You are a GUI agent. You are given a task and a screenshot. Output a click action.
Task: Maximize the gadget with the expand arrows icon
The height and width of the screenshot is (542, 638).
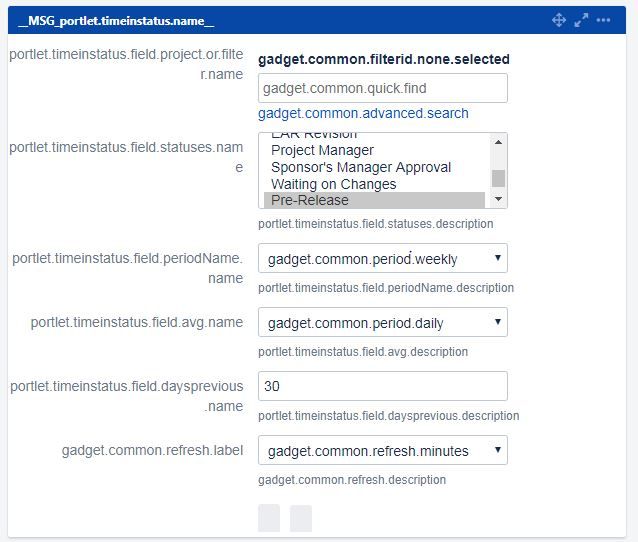point(581,20)
